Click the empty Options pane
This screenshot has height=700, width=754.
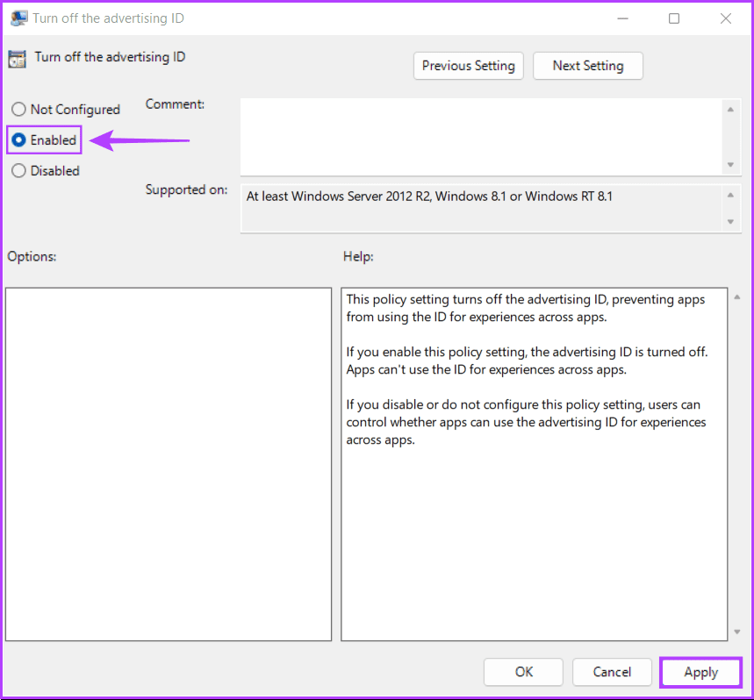coord(169,464)
